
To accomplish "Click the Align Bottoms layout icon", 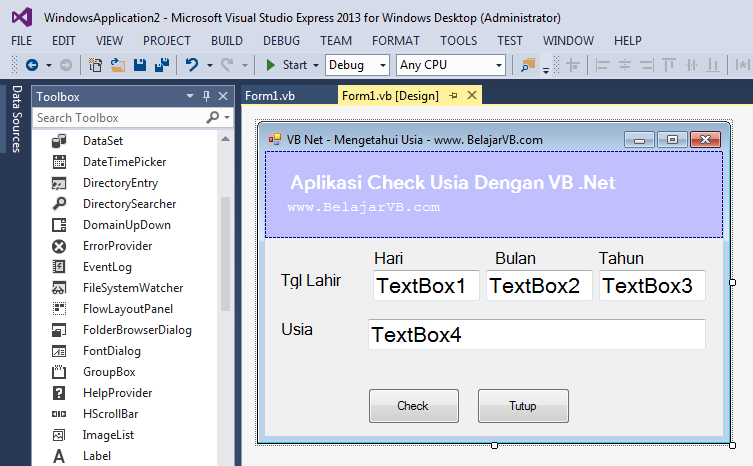I will tap(713, 65).
